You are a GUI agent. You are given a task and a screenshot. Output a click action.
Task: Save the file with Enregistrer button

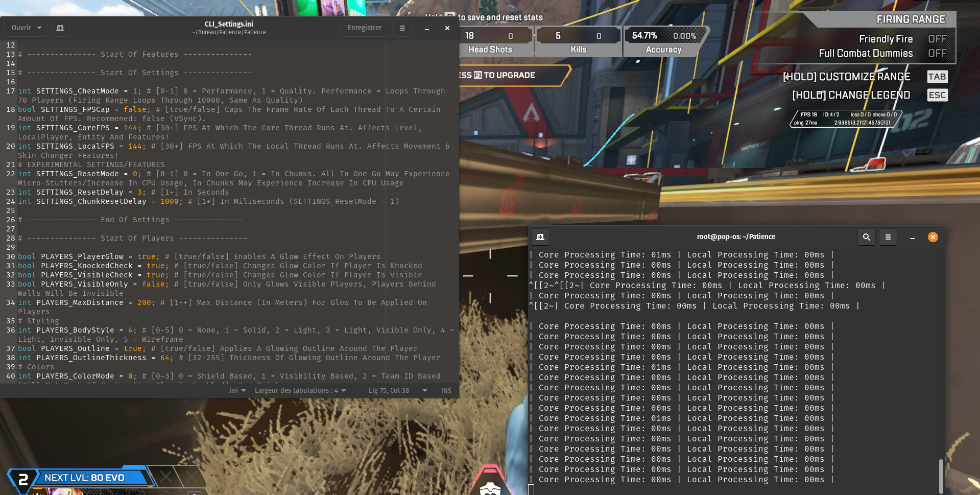tap(365, 28)
